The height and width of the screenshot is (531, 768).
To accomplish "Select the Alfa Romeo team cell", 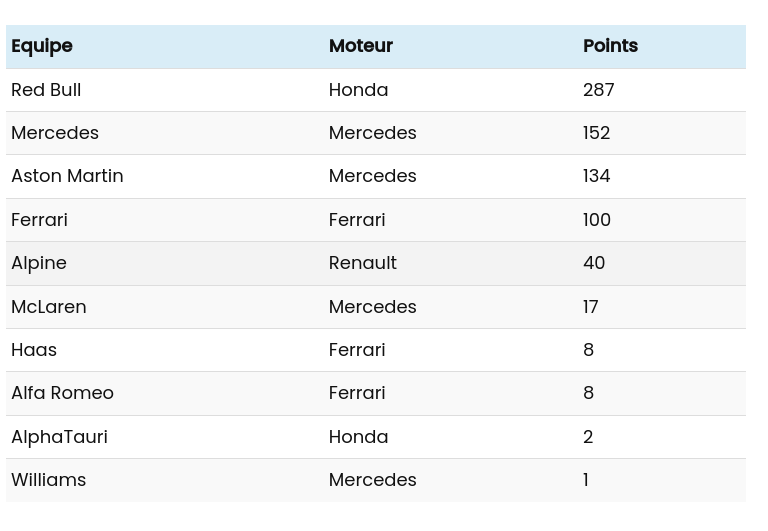I will (x=62, y=393).
